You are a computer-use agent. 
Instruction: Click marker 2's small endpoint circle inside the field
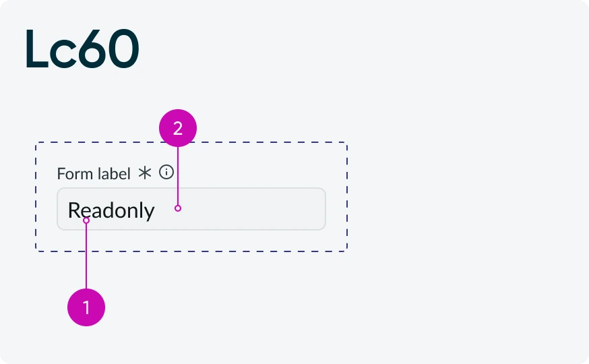[178, 208]
